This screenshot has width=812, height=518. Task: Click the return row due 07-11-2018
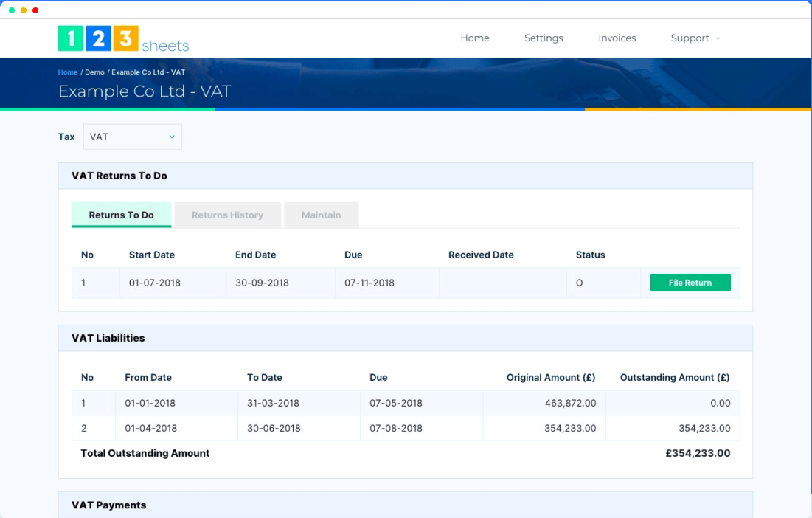[295, 283]
